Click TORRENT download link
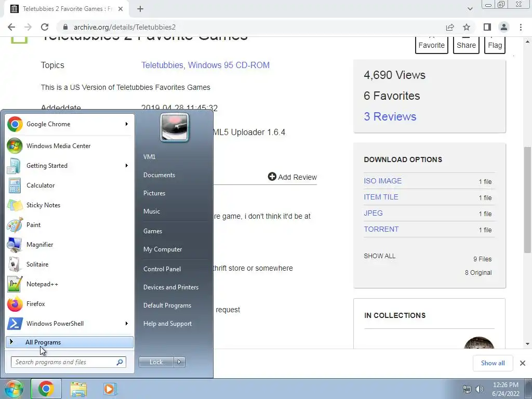The height and width of the screenshot is (399, 532). [x=381, y=229]
